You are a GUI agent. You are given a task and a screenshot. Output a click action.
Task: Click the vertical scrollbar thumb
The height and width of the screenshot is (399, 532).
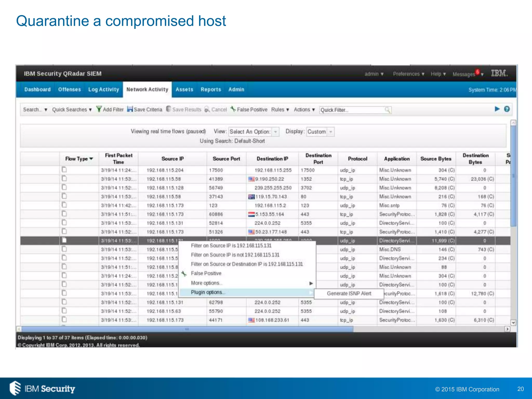513,176
